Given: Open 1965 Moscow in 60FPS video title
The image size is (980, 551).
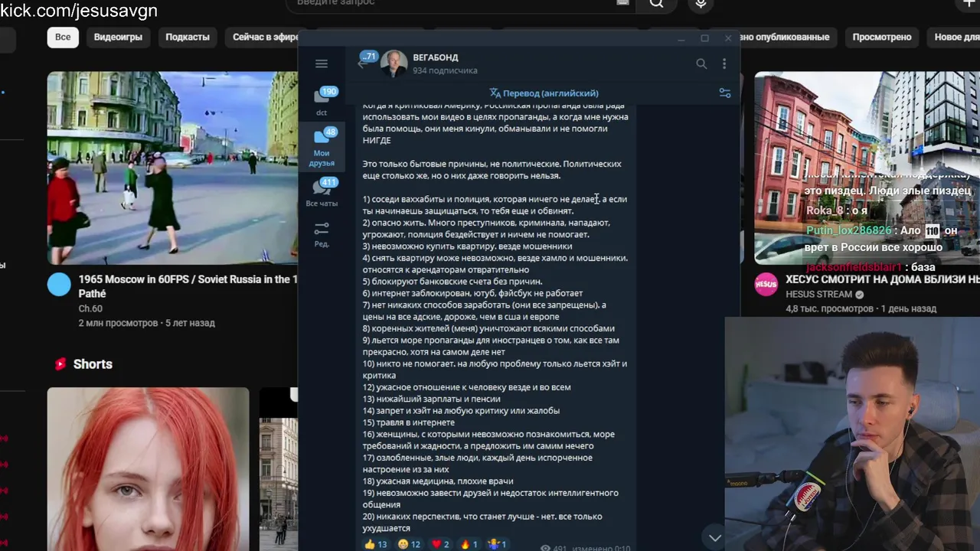Looking at the screenshot, I should [188, 286].
